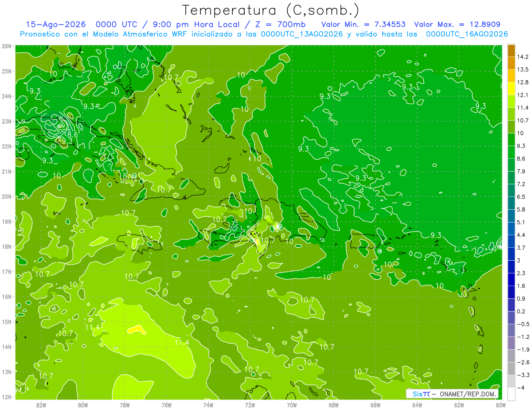
Task: Click the '12N' latitude axis label
Action: pos(7,397)
